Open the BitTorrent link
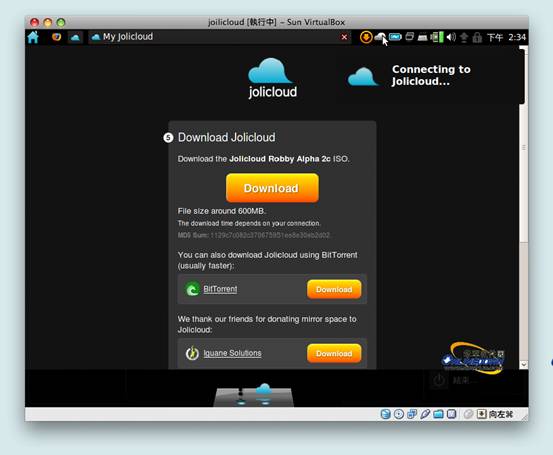Viewport: 553px width, 455px height. coord(220,289)
